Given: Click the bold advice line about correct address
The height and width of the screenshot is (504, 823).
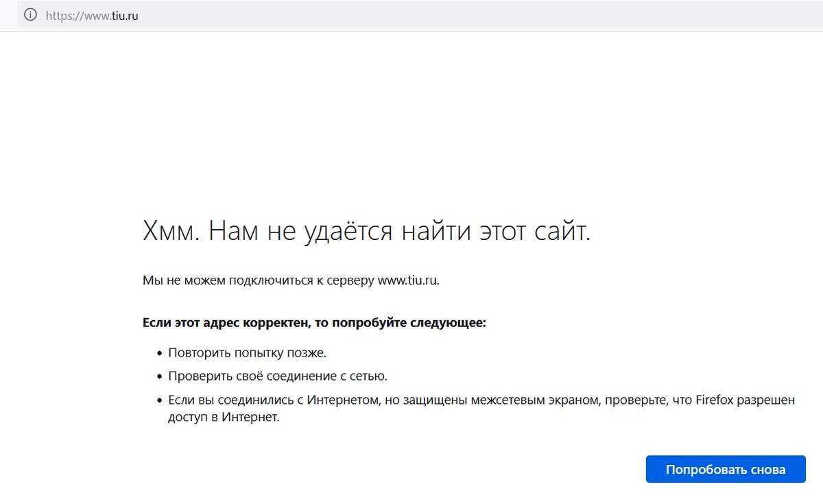Looking at the screenshot, I should click(x=313, y=322).
